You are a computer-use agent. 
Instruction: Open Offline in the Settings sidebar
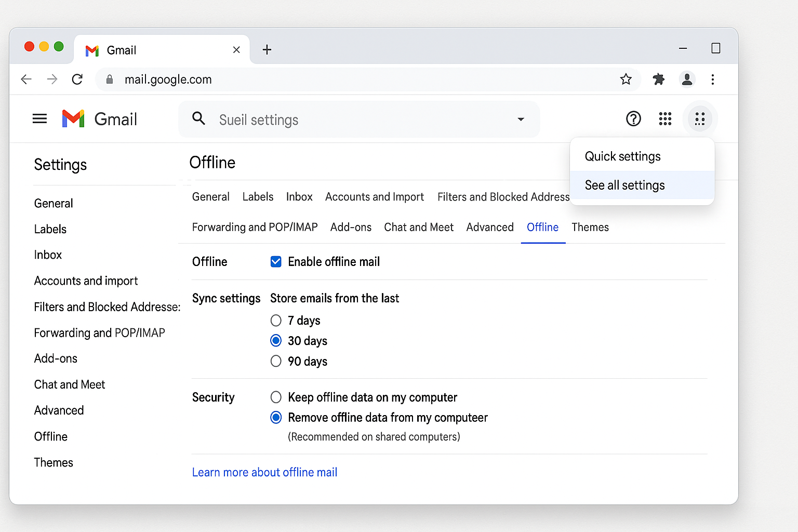click(50, 436)
